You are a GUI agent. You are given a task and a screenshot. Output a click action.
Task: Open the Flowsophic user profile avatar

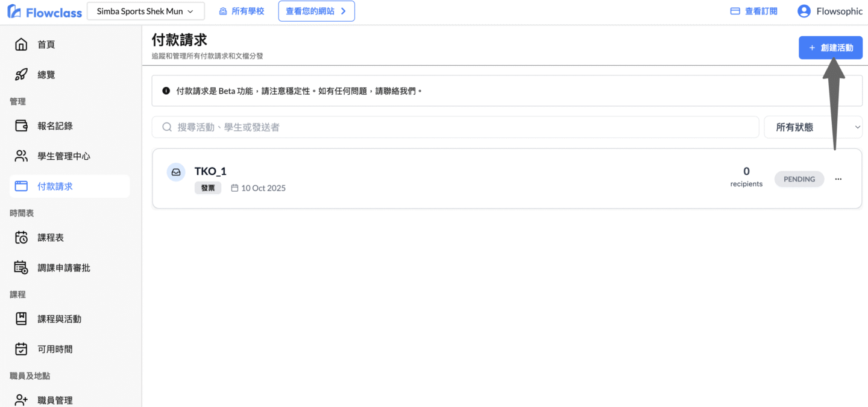[804, 11]
